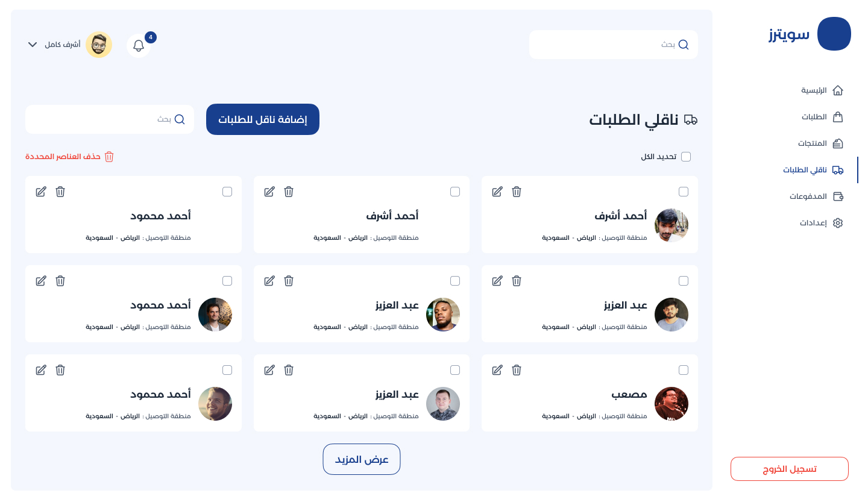Viewport: 868px width, 499px height.
Task: Delete the carrier مصعب using trash icon
Action: pos(517,370)
